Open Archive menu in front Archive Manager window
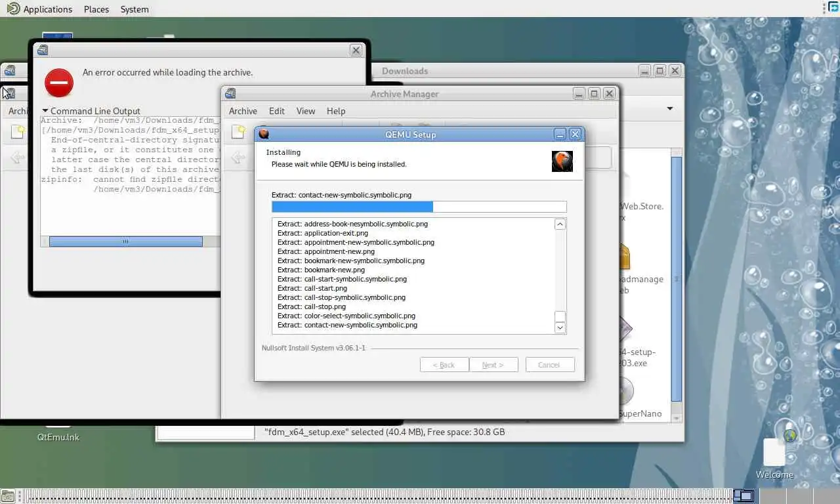This screenshot has width=840, height=504. tap(243, 111)
